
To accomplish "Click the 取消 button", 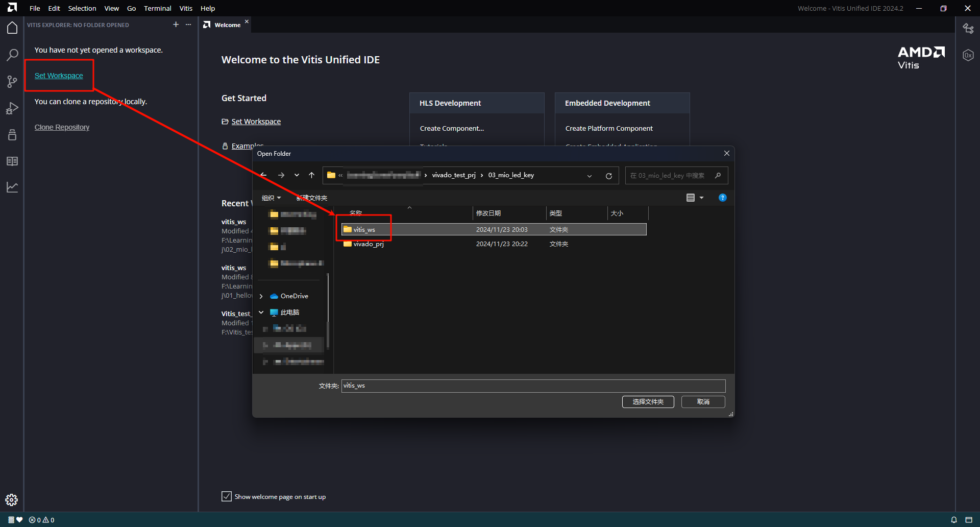I will click(703, 402).
